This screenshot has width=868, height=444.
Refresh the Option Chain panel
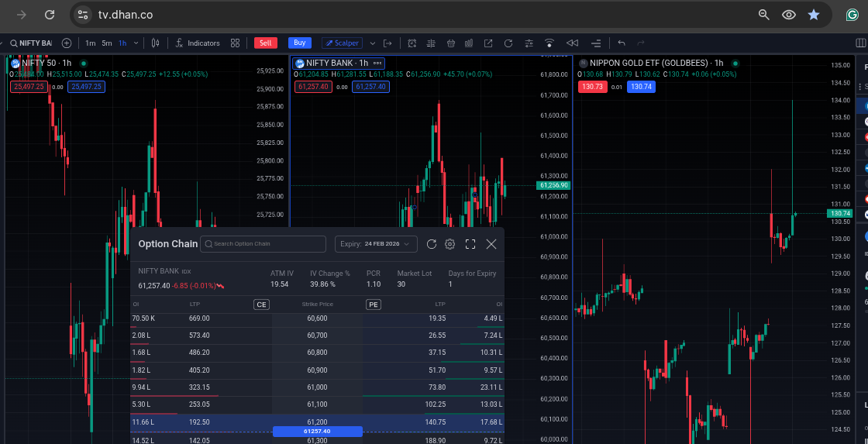tap(432, 244)
